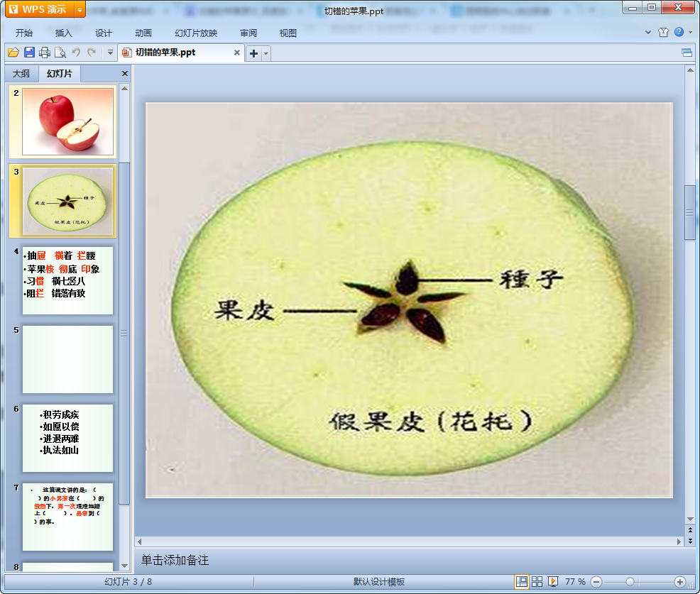Click 幻灯片 3 / 8 status text
700x594 pixels.
click(x=128, y=581)
